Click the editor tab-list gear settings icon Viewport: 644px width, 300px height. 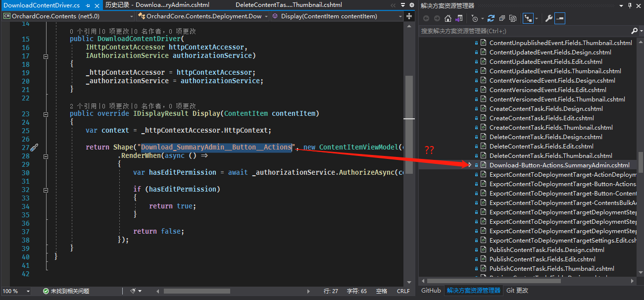tap(411, 5)
